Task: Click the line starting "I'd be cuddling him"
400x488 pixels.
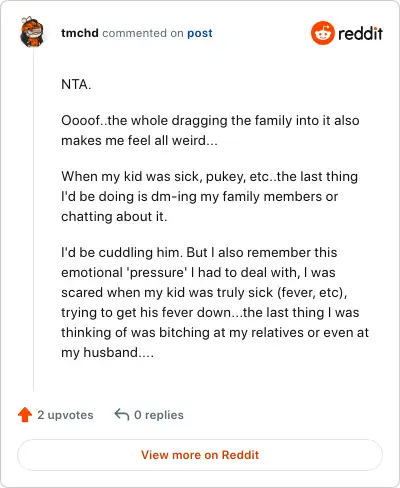Action: (x=199, y=252)
